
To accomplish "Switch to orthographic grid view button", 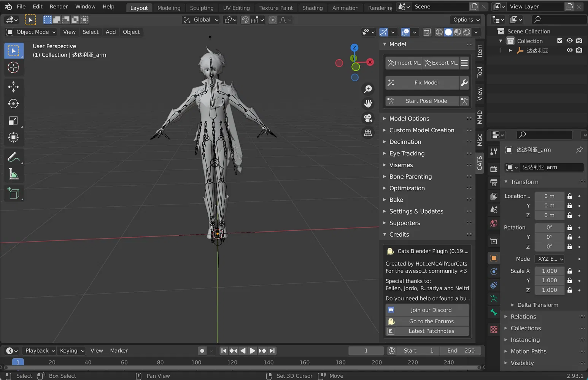I will 368,133.
